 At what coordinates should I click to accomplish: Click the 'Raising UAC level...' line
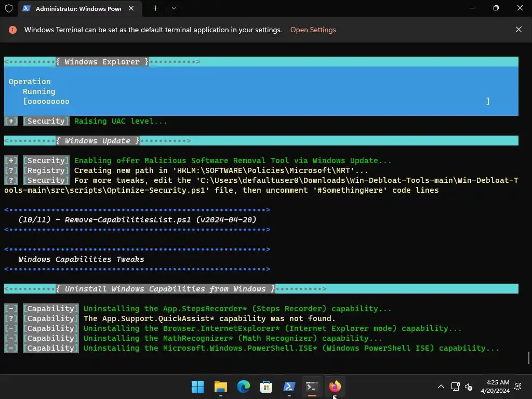coord(121,121)
